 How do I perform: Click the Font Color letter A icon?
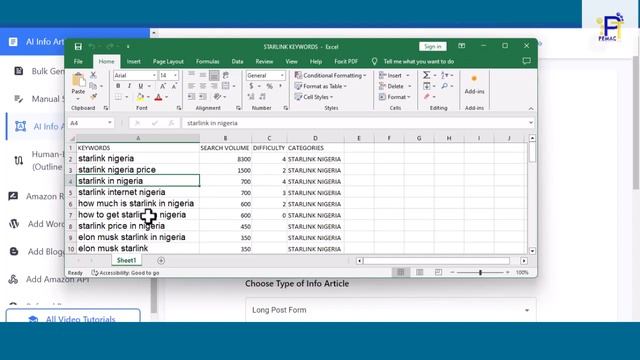click(x=158, y=97)
